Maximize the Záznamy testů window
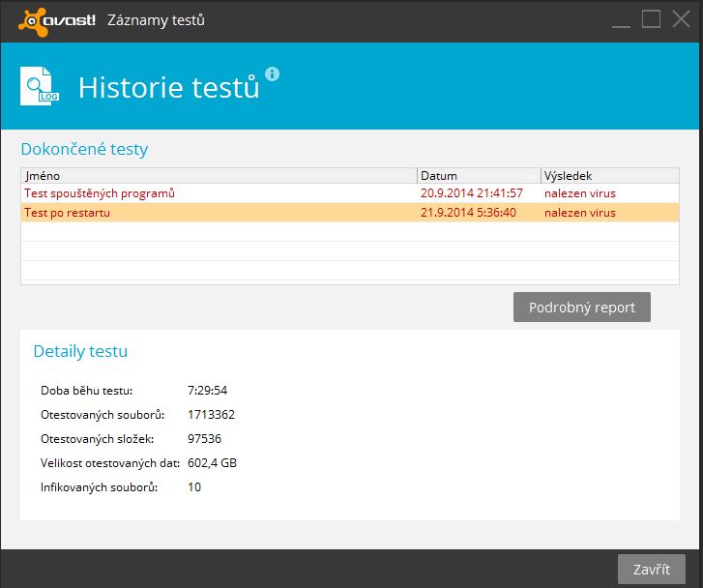Viewport: 703px width, 588px height. [651, 19]
